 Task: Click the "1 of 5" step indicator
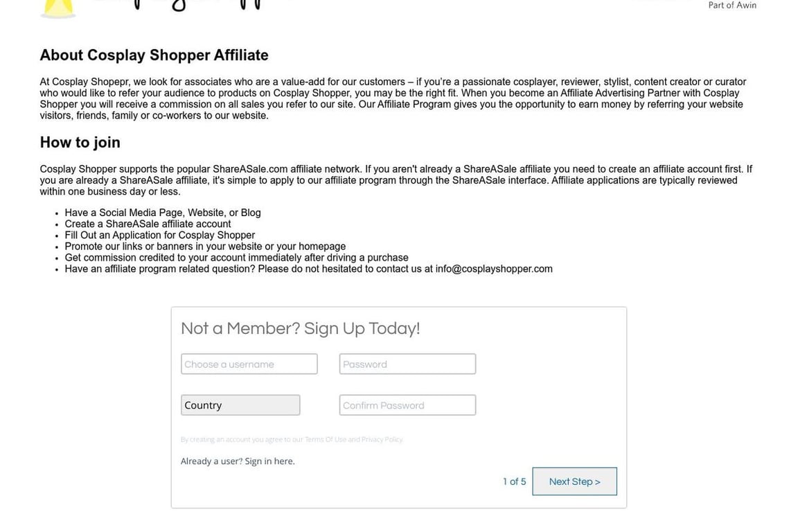pyautogui.click(x=514, y=482)
